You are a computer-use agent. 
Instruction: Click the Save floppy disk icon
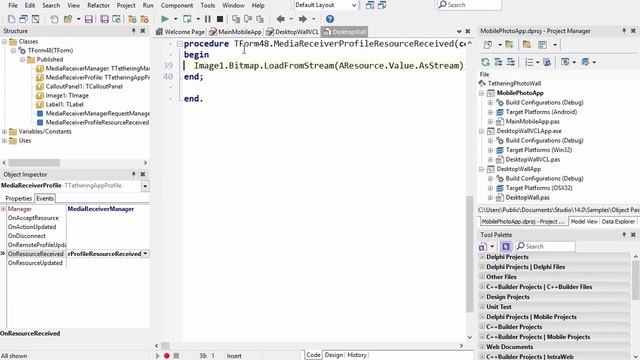click(89, 19)
